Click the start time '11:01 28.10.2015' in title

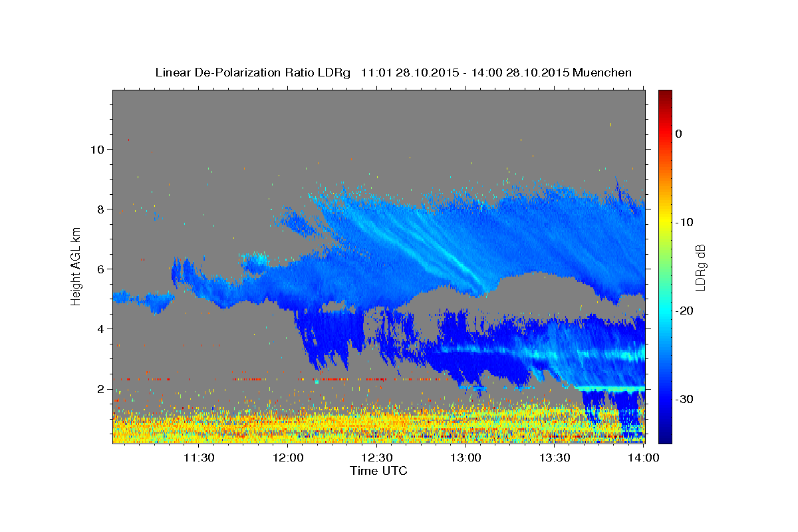pyautogui.click(x=410, y=72)
